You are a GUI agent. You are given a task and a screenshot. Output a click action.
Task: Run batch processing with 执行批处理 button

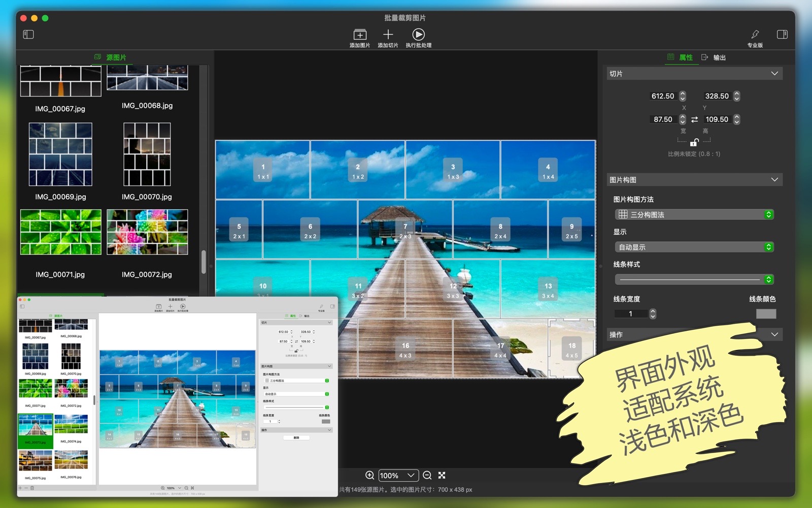pyautogui.click(x=418, y=35)
